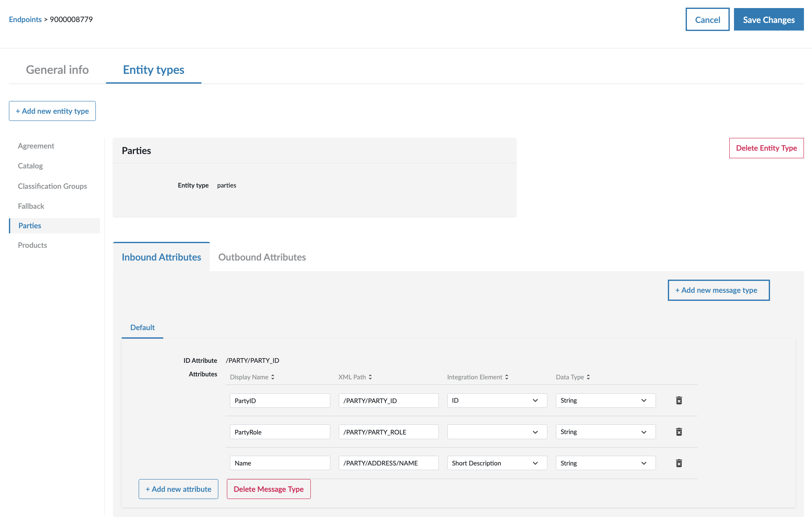The width and height of the screenshot is (812, 527).
Task: Focus the PartyID display name field
Action: pos(280,401)
